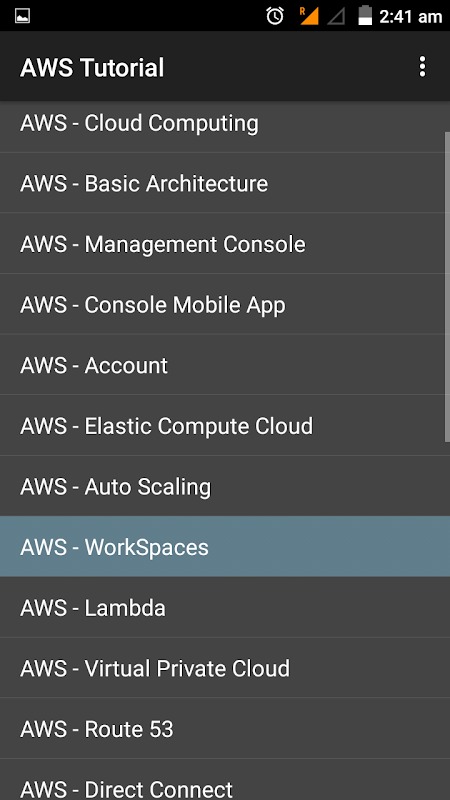Tap the roaming signal strength icon
Image resolution: width=450 pixels, height=800 pixels.
click(309, 16)
